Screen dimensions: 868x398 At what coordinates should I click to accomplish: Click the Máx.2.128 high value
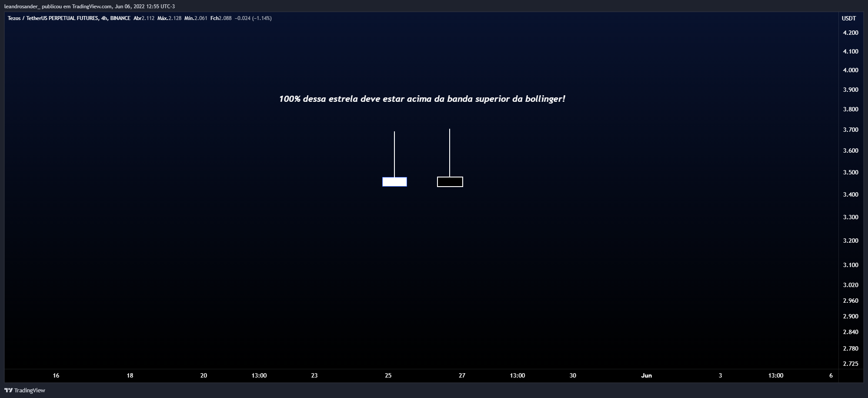tap(169, 18)
